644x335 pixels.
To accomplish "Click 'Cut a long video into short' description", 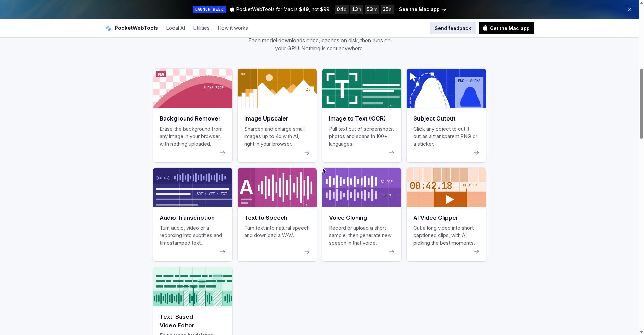I will tap(444, 235).
